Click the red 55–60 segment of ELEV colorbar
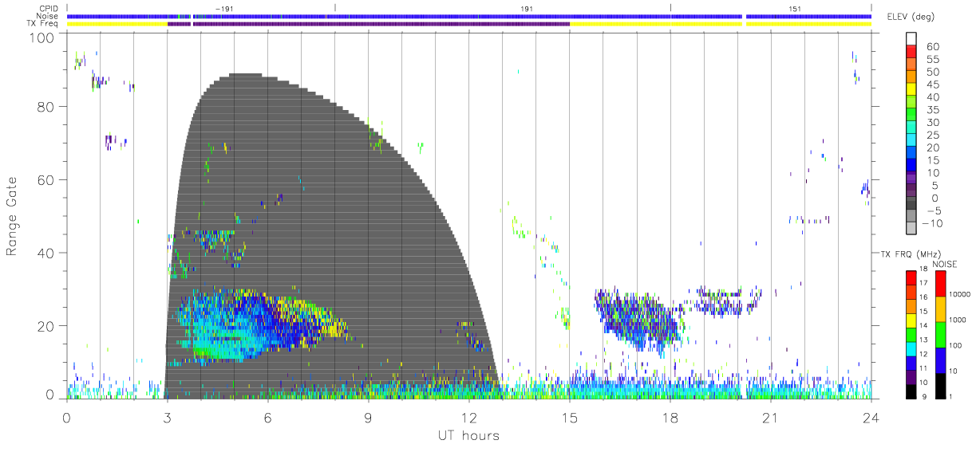 (911, 53)
